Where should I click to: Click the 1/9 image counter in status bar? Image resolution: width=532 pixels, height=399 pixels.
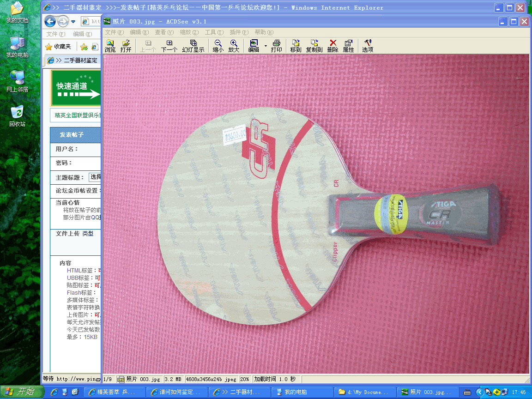coord(108,379)
